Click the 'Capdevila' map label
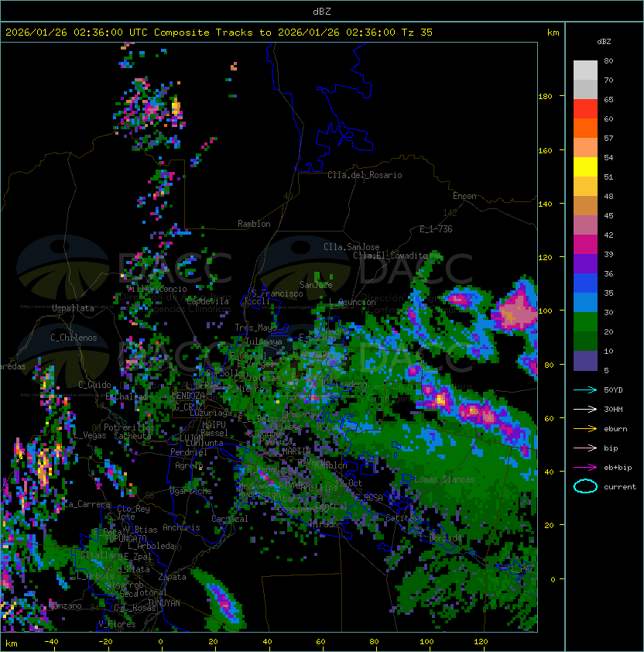This screenshot has width=644, height=652. click(207, 301)
